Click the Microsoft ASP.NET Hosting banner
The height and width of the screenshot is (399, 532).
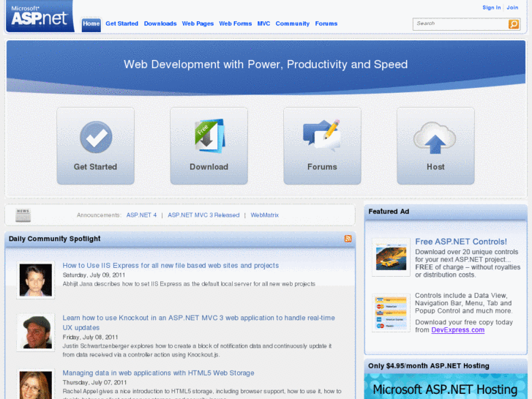click(446, 387)
